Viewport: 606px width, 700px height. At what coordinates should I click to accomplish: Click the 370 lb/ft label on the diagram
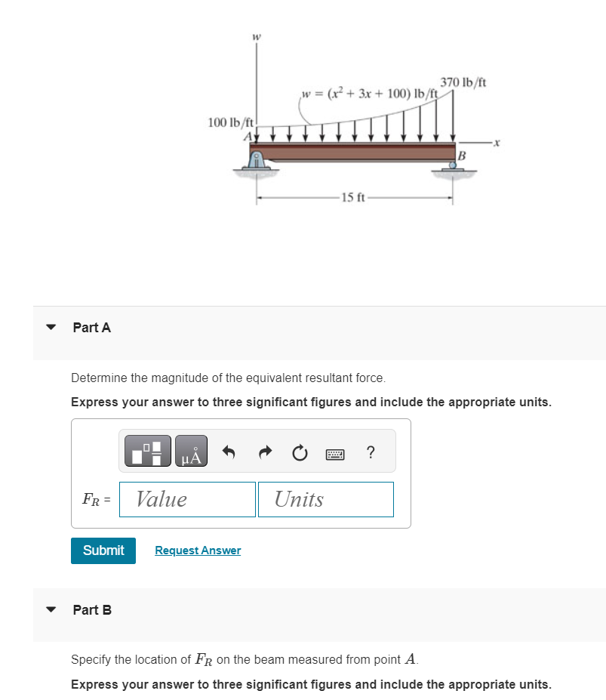464,81
